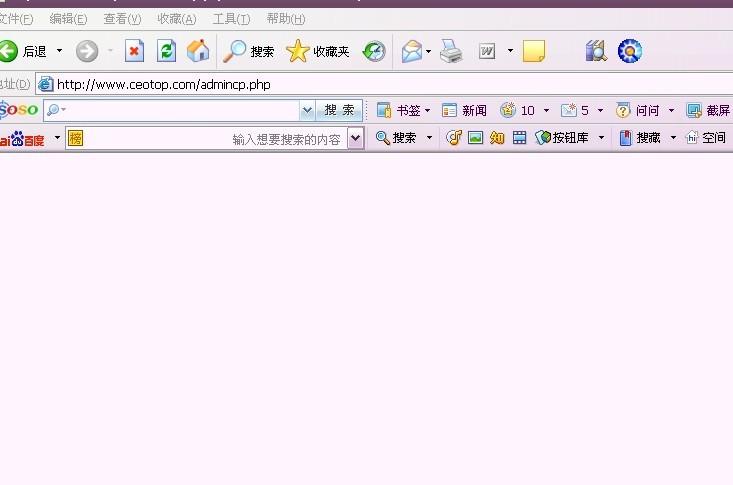The width and height of the screenshot is (733, 485).
Task: Expand the 搜藏 dropdown arrow
Action: pyautogui.click(x=673, y=138)
